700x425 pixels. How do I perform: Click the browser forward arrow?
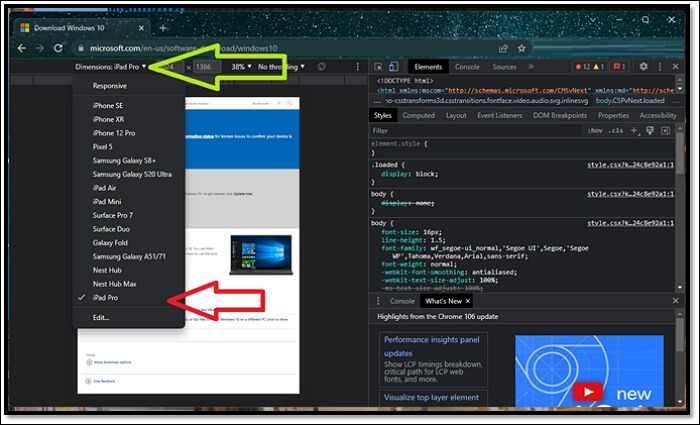[40, 48]
